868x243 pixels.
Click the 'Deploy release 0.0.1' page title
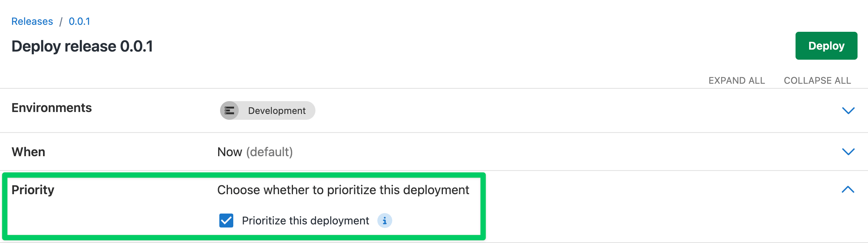[x=82, y=47]
